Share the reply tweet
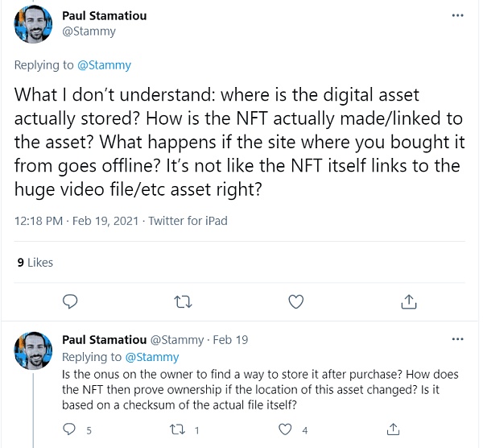The image size is (483, 448). click(x=394, y=429)
